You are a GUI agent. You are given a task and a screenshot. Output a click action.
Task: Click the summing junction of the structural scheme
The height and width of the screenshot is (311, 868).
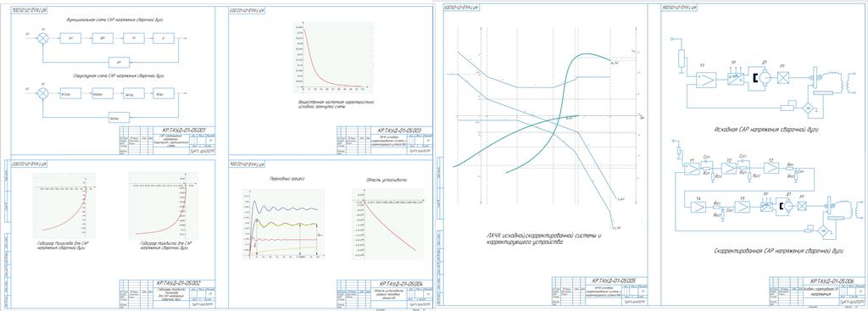coord(42,93)
